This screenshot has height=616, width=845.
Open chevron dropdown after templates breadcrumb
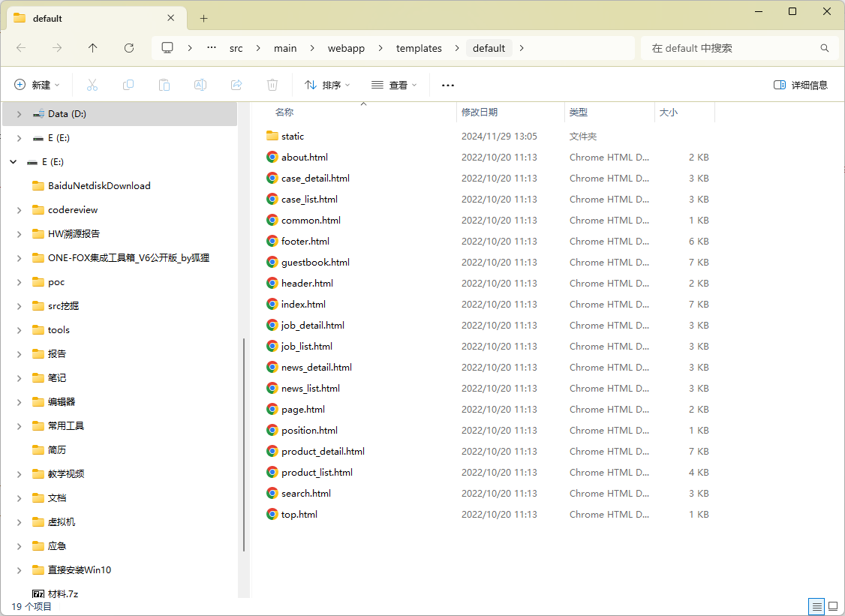point(457,48)
